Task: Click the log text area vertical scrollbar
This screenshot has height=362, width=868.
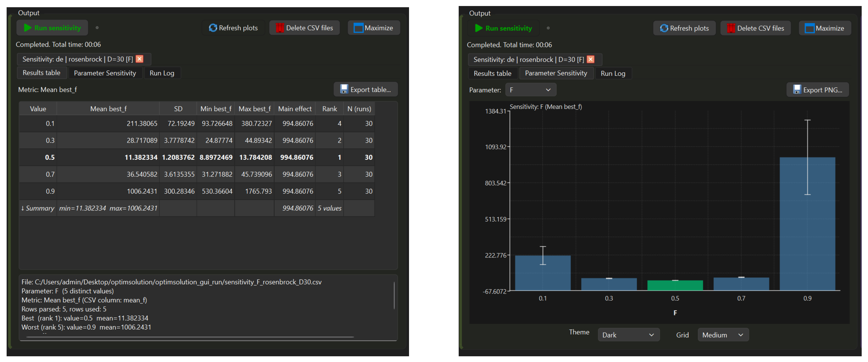Action: point(394,296)
